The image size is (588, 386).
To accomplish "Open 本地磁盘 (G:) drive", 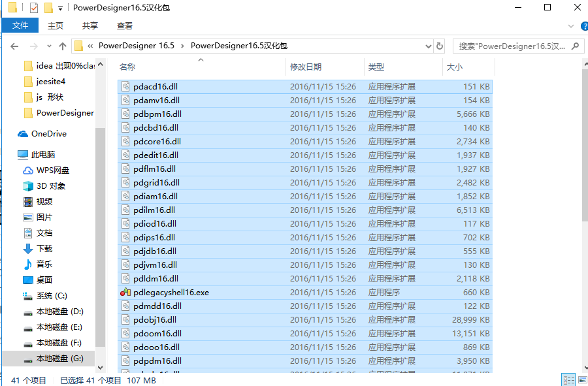I will coord(49,359).
